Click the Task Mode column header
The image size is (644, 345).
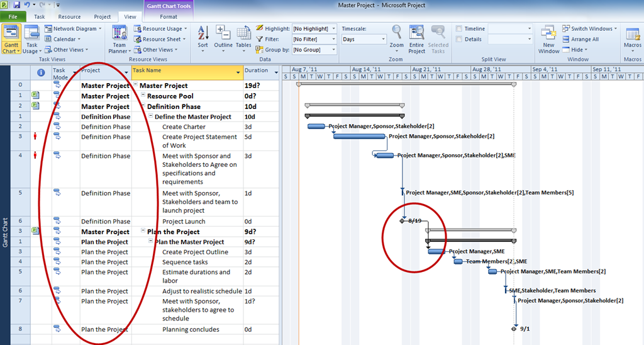click(65, 72)
